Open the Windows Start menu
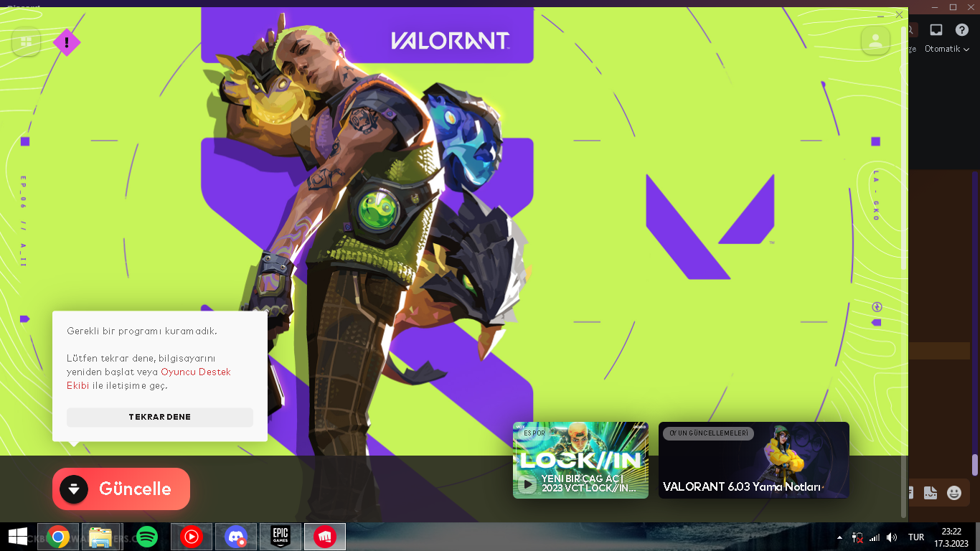Image resolution: width=980 pixels, height=551 pixels. click(x=17, y=537)
